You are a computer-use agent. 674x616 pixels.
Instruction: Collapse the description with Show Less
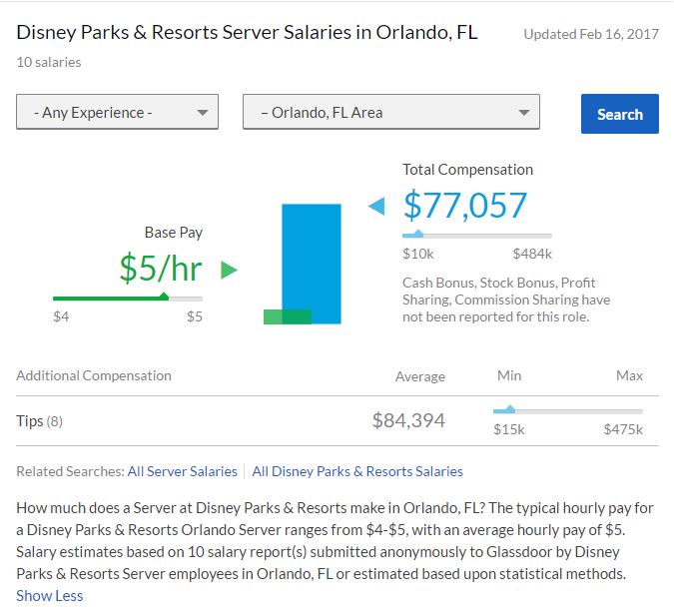click(50, 596)
